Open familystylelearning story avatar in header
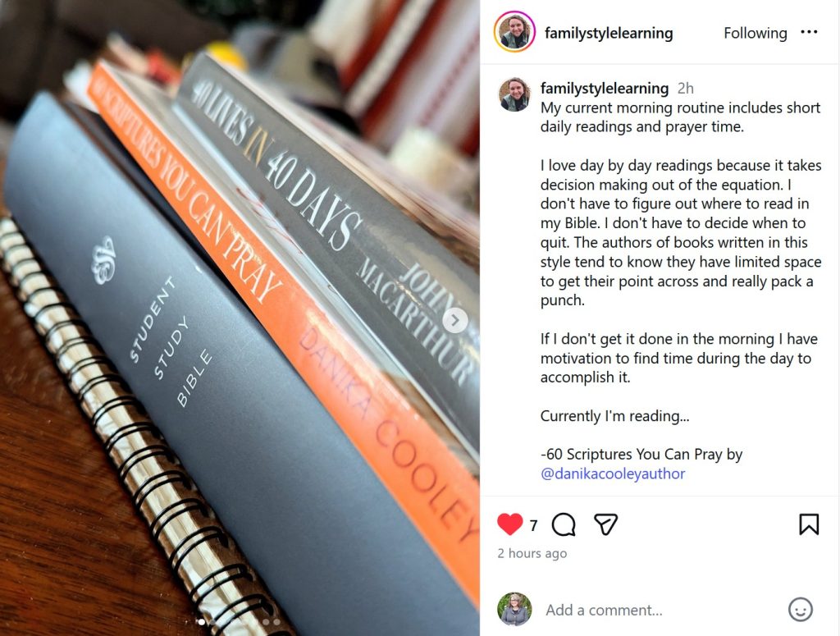The width and height of the screenshot is (840, 636). click(514, 32)
